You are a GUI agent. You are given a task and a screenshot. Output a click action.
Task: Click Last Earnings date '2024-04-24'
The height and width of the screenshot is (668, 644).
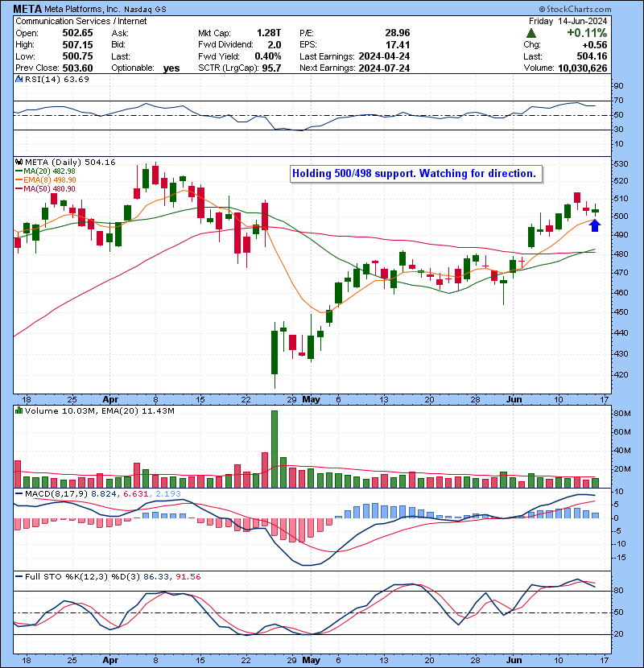click(x=384, y=56)
